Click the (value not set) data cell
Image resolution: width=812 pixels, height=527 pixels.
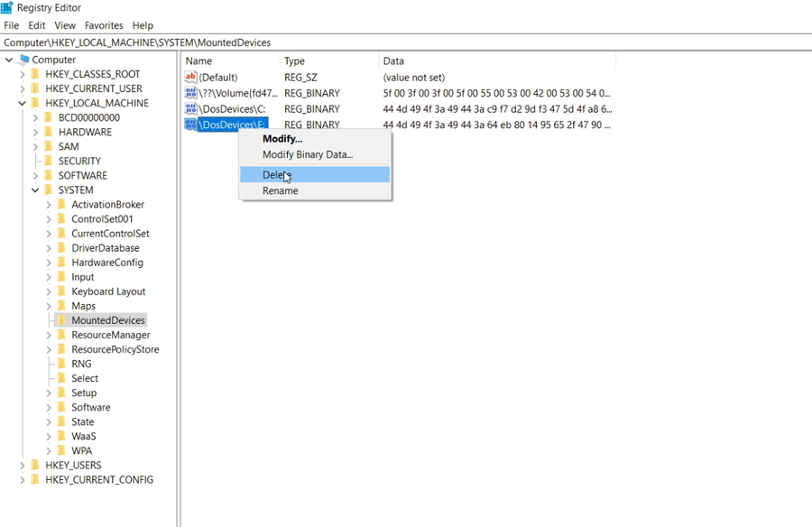(x=414, y=78)
